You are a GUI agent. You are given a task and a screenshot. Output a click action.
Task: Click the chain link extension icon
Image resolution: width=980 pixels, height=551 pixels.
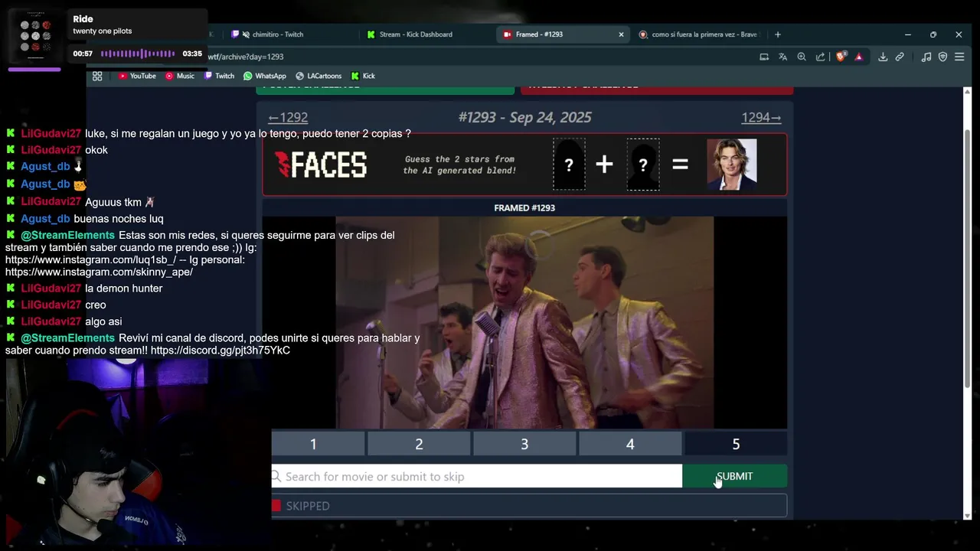pyautogui.click(x=900, y=57)
